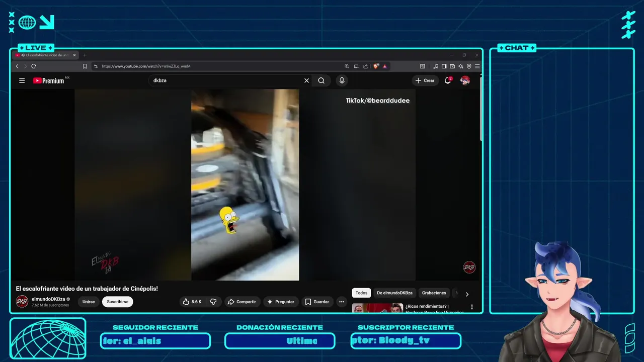Save video with the Guardar button
The width and height of the screenshot is (644, 362).
317,302
